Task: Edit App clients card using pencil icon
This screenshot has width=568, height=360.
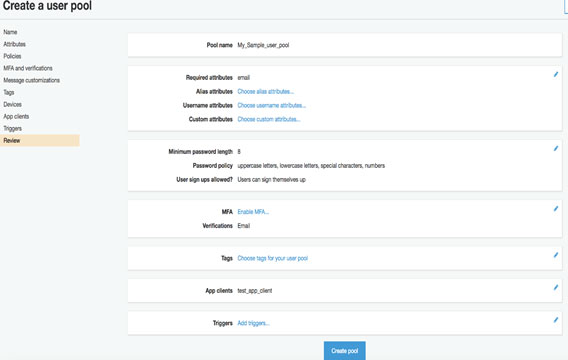Action: click(x=556, y=288)
